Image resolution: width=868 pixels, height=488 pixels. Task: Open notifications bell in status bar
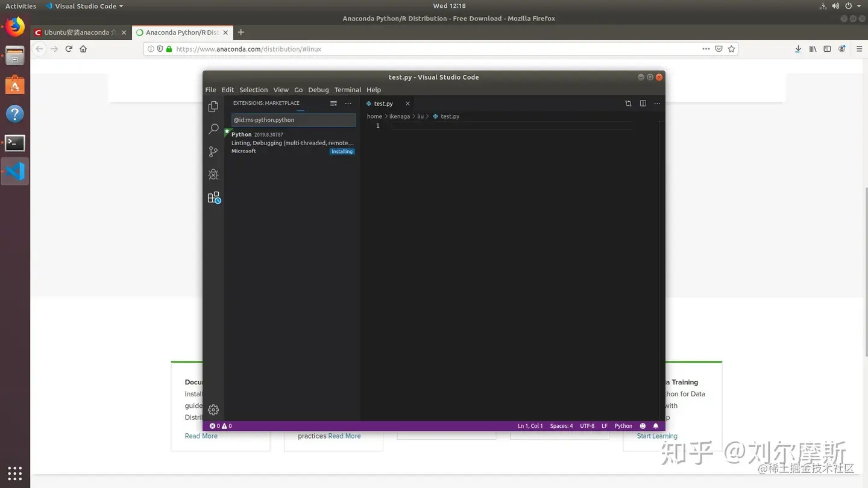coord(656,426)
